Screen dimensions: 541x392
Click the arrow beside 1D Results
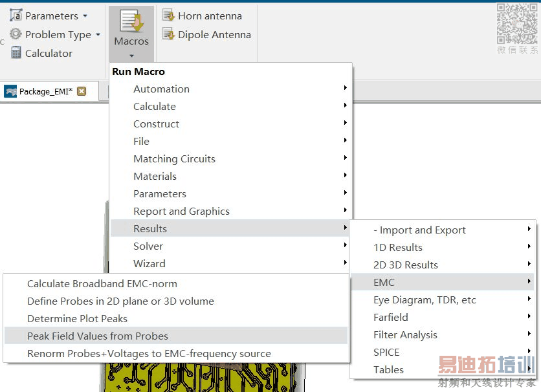coord(529,246)
